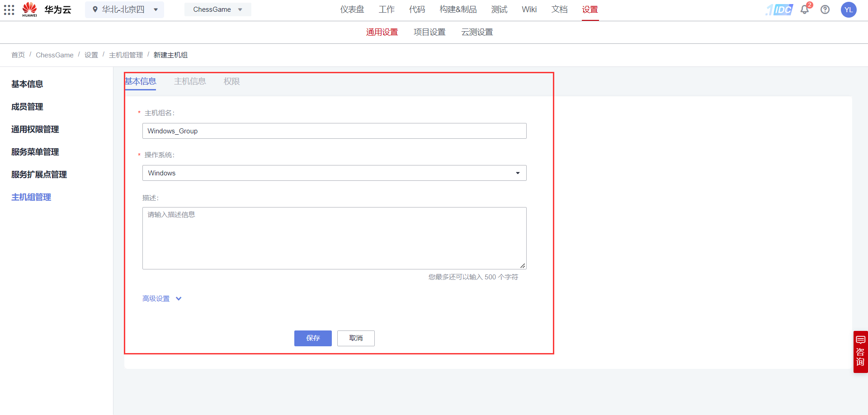The height and width of the screenshot is (415, 868).
Task: Select 成员管理 in the left sidebar
Action: (27, 107)
